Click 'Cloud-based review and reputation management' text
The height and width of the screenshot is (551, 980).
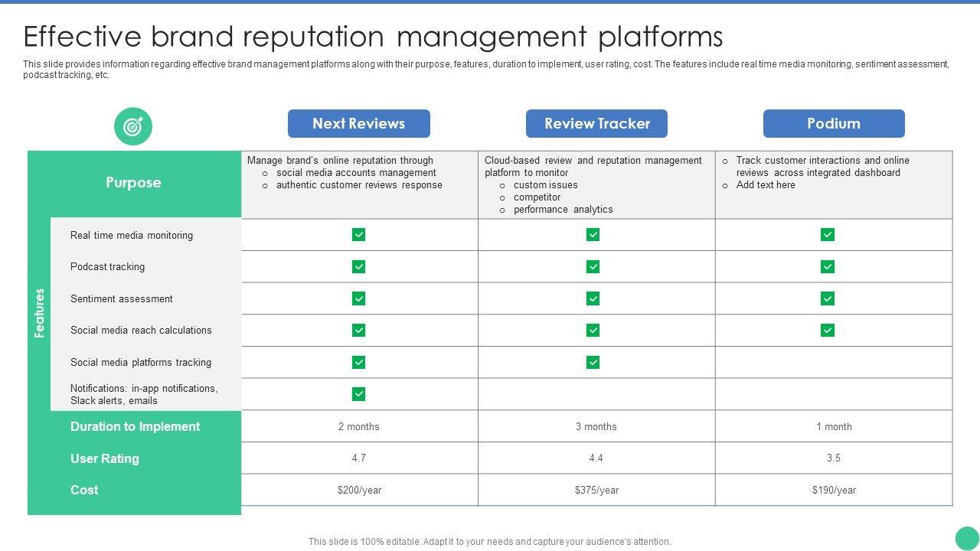point(593,161)
